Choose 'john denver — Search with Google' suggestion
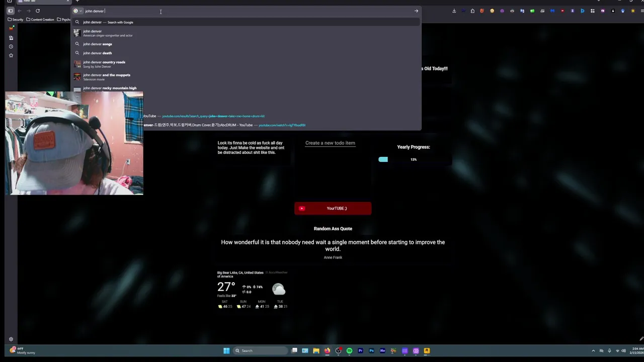Viewport: 644px width, 362px height. [246, 22]
